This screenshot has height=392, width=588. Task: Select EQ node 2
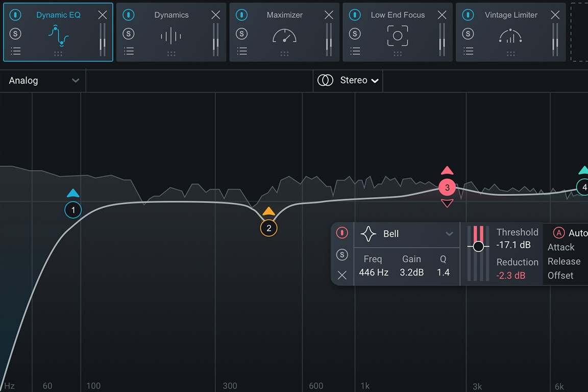(x=268, y=228)
